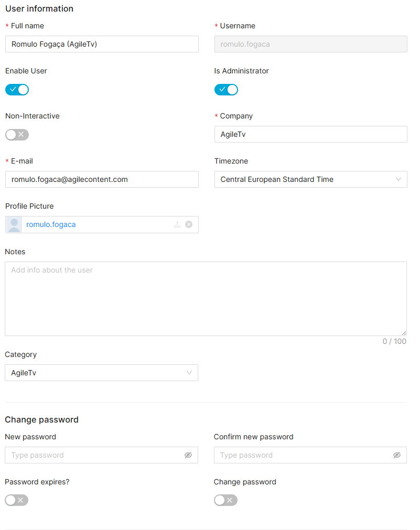The image size is (420, 530).
Task: Reveal Confirm new password via eye icon
Action: 397,455
